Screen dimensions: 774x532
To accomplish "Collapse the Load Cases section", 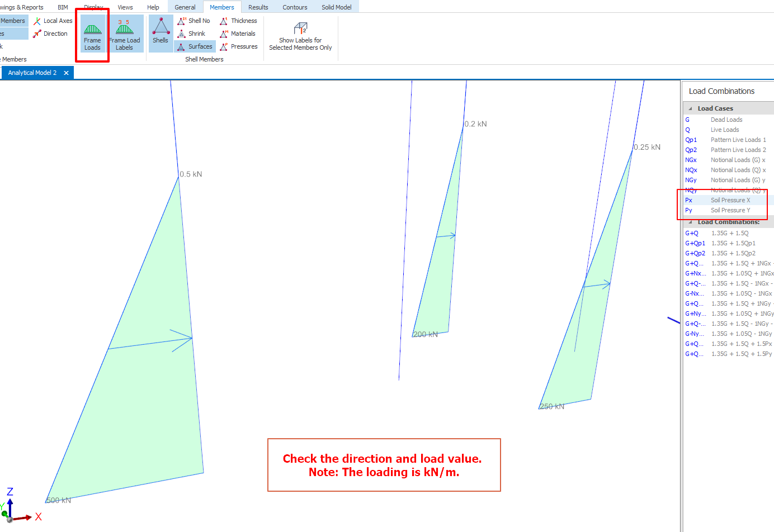I will pos(689,108).
